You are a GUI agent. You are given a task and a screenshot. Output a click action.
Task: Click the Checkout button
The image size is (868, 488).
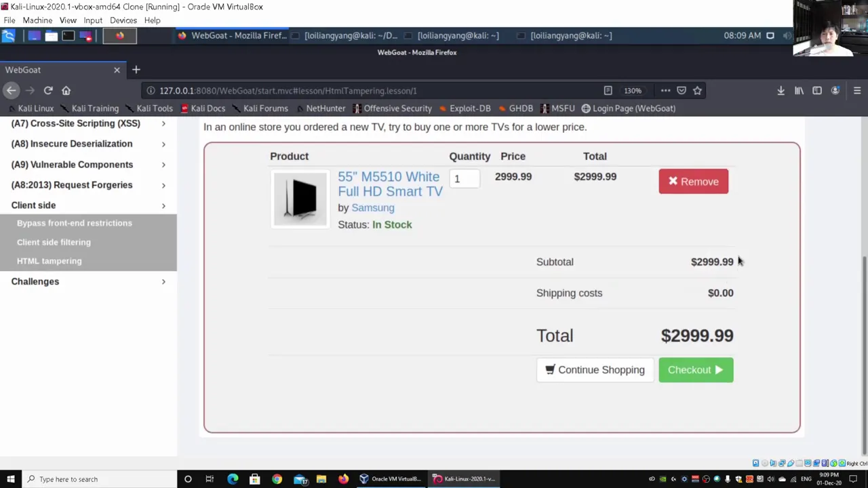coord(696,370)
